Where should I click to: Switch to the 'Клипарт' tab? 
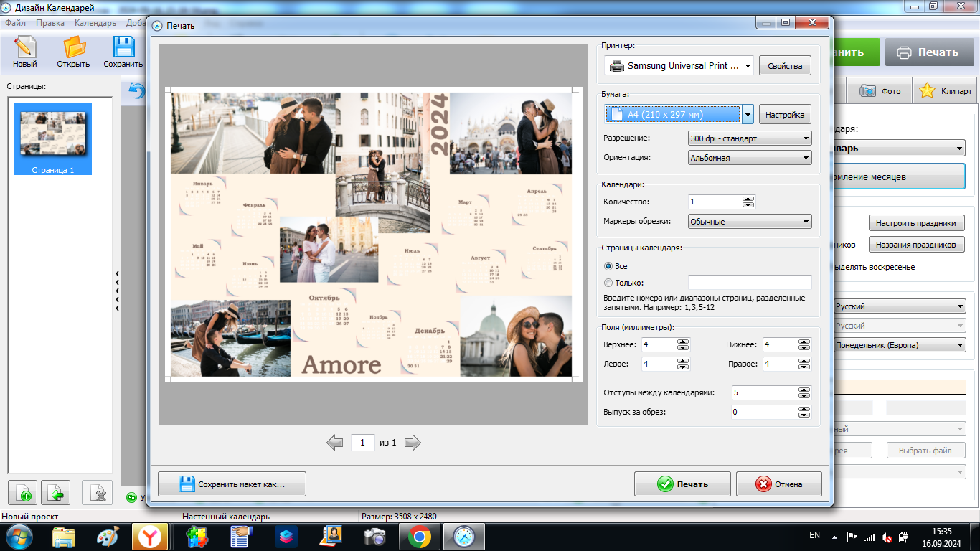[x=946, y=91]
